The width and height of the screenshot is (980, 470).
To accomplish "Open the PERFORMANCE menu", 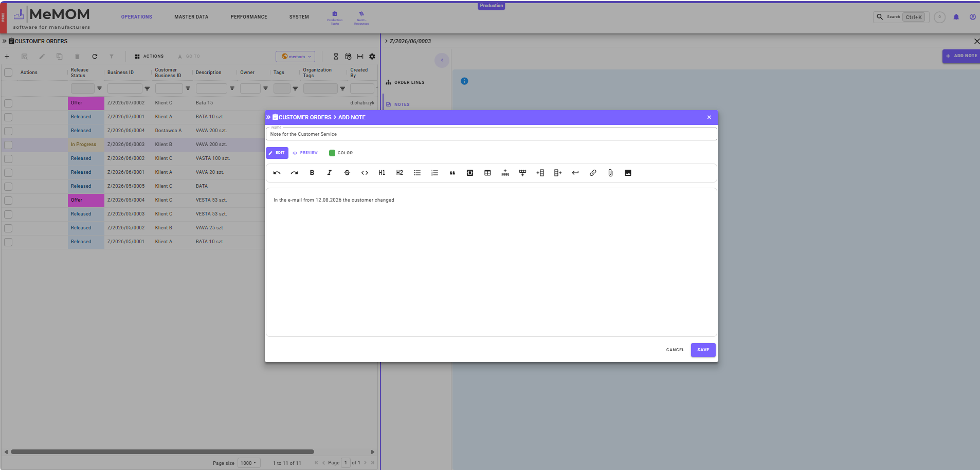I will pos(249,17).
